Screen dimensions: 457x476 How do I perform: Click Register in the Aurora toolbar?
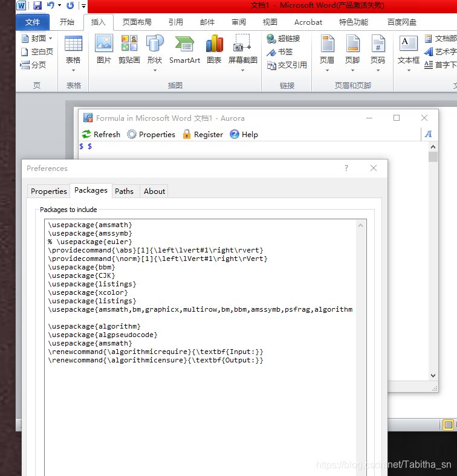[203, 134]
